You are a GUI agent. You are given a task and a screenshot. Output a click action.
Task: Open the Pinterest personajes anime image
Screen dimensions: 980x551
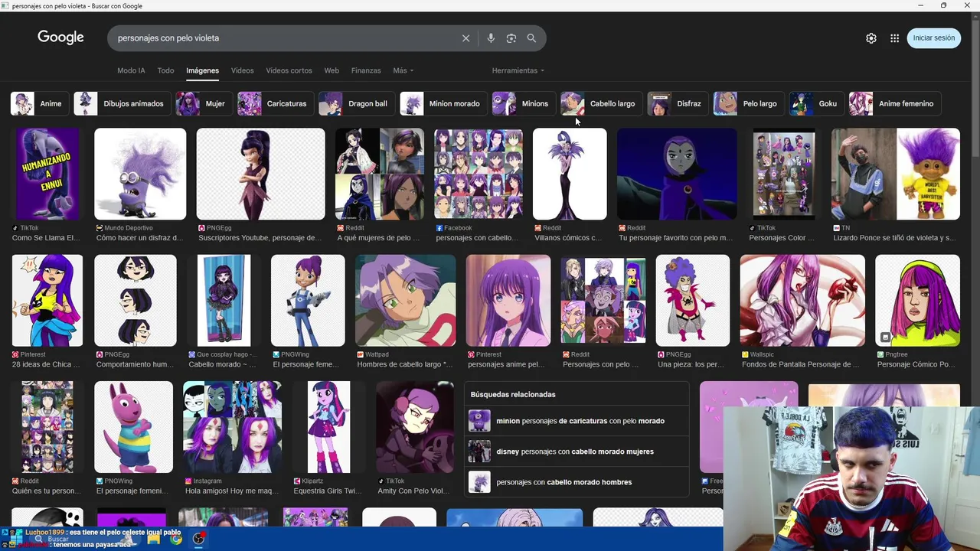508,301
